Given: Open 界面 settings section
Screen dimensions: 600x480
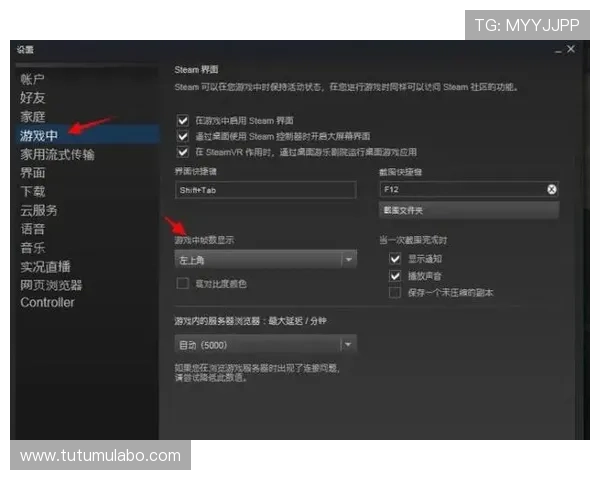Looking at the screenshot, I should pos(33,173).
